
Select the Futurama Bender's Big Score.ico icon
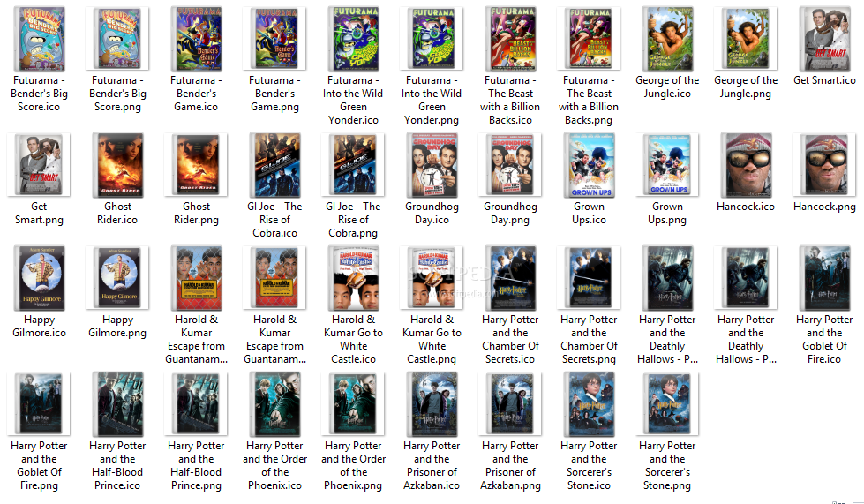pyautogui.click(x=39, y=39)
